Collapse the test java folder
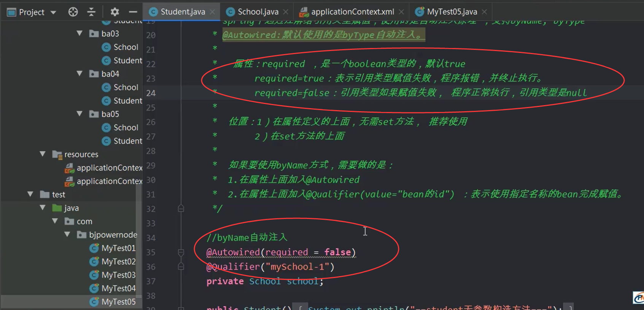Viewport: 644px width, 310px height. tap(43, 208)
